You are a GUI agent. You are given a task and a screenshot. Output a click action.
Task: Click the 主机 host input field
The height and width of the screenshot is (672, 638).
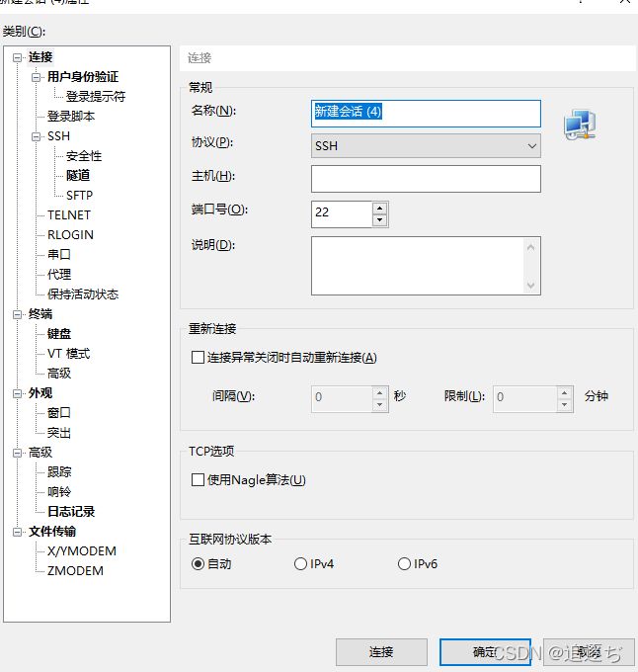coord(426,179)
